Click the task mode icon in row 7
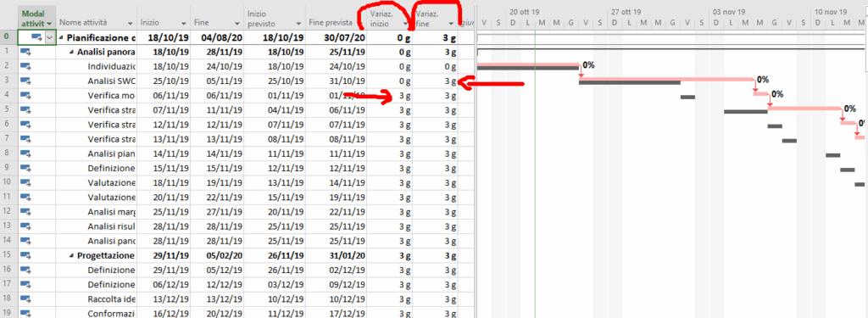 25,139
